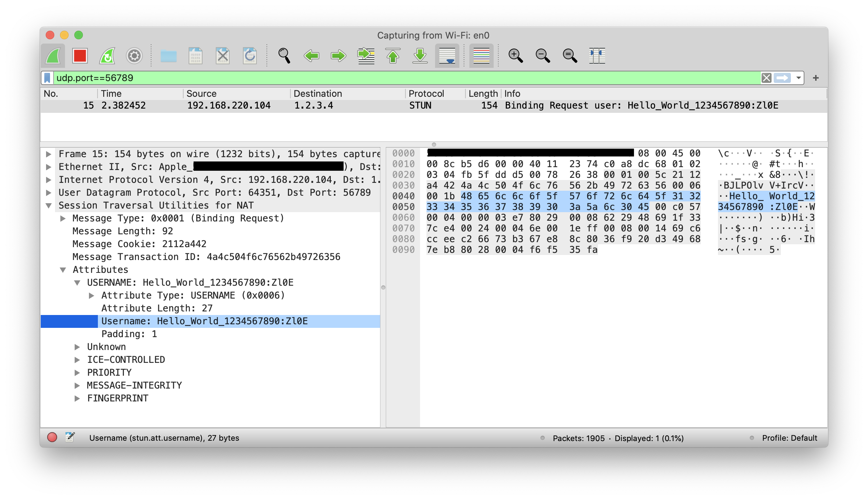Open the display filter history dropdown

[799, 78]
